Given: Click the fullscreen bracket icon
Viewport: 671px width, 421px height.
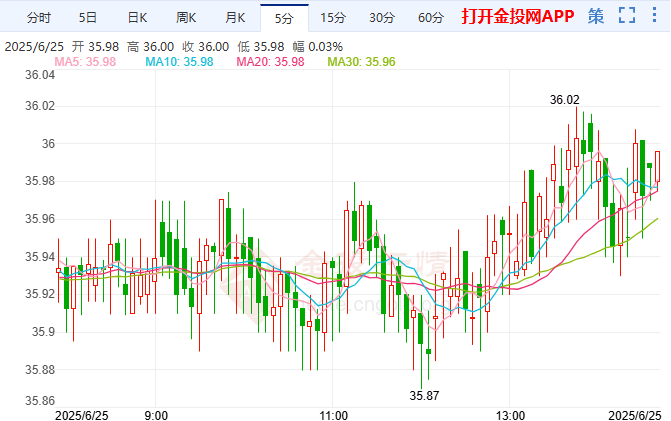Looking at the screenshot, I should click(627, 17).
